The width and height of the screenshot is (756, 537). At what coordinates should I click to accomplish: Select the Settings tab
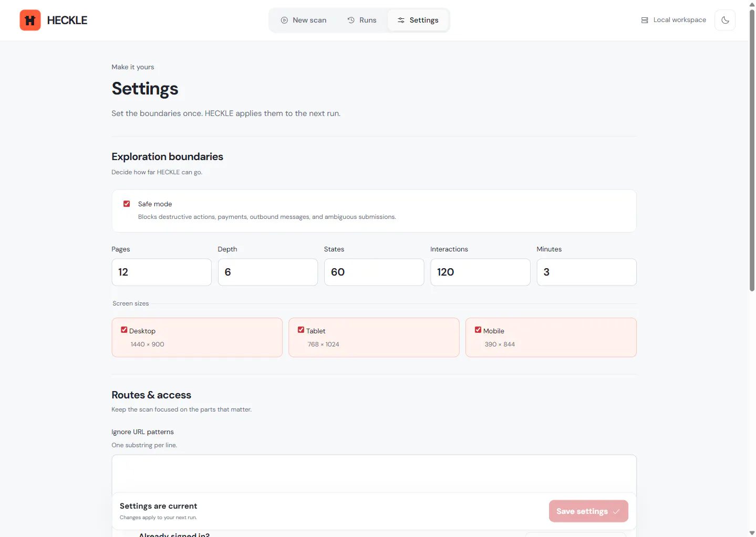[418, 20]
